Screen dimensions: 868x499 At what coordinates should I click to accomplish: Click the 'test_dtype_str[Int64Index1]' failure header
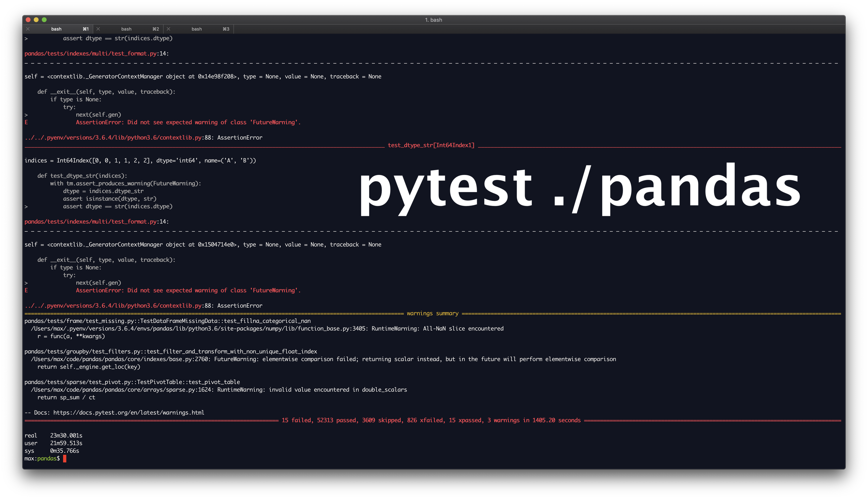pyautogui.click(x=431, y=145)
